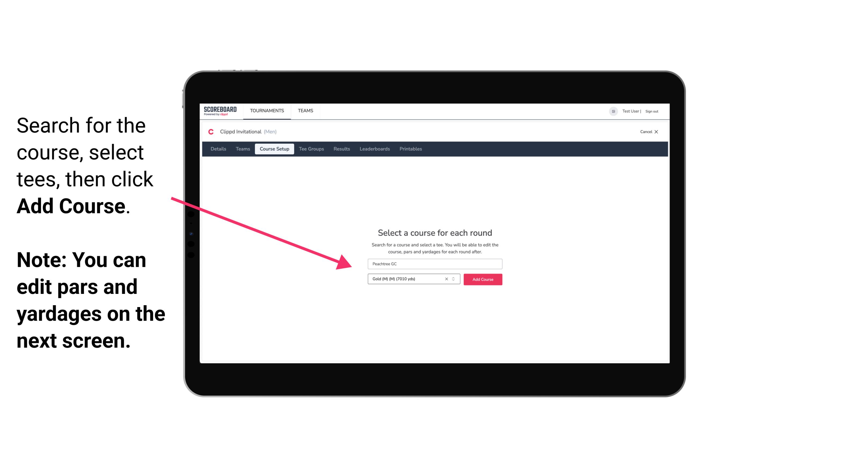Click the Scoreboard logo icon
The image size is (868, 467).
click(x=221, y=111)
